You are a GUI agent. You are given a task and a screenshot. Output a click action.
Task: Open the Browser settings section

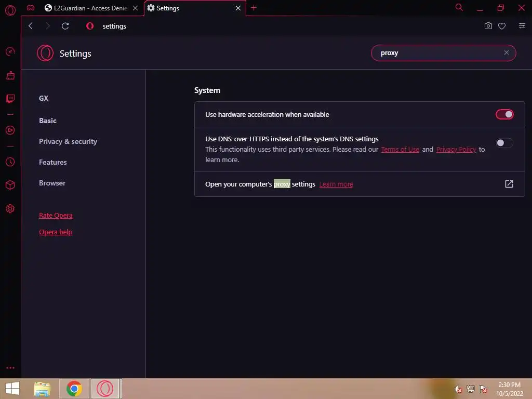pyautogui.click(x=52, y=183)
